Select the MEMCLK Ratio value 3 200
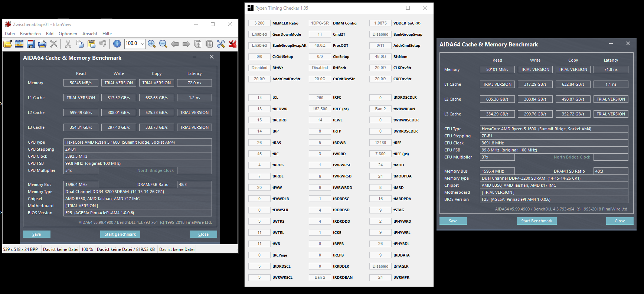Image resolution: width=644 pixels, height=294 pixels. tap(259, 23)
